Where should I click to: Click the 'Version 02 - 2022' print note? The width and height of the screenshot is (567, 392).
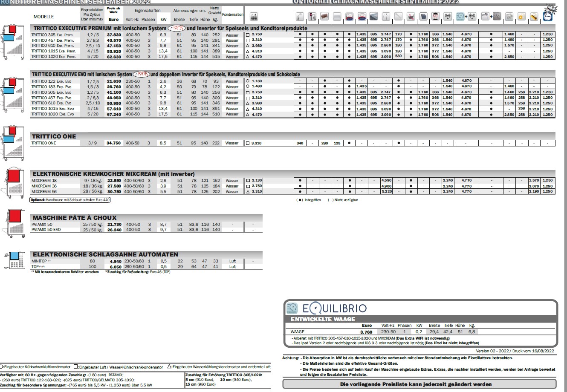(x=515, y=351)
